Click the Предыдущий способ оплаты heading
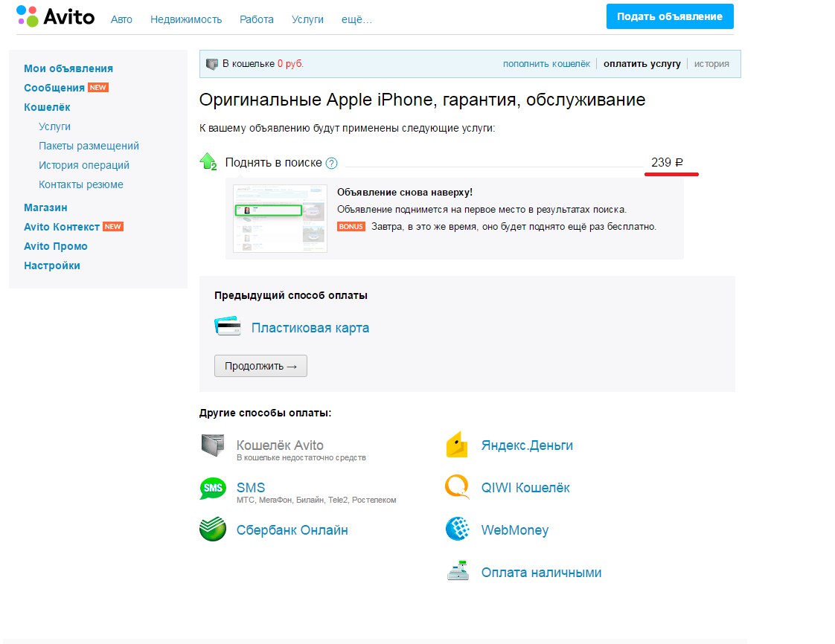 291,295
